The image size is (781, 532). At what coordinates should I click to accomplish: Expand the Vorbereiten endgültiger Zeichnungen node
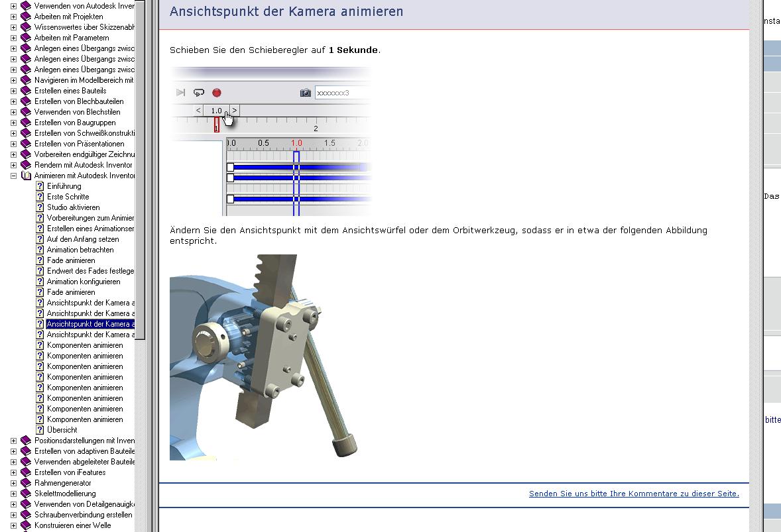pyautogui.click(x=13, y=155)
